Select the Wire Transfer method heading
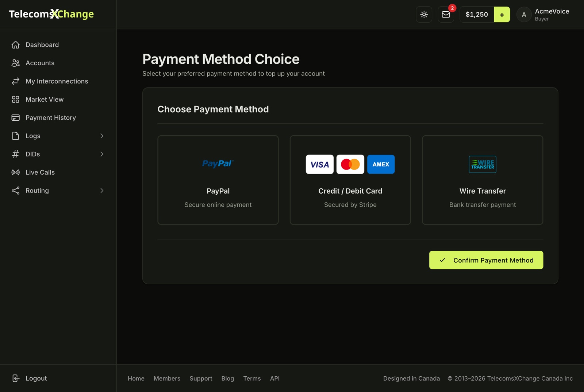This screenshot has height=392, width=584. tap(483, 191)
